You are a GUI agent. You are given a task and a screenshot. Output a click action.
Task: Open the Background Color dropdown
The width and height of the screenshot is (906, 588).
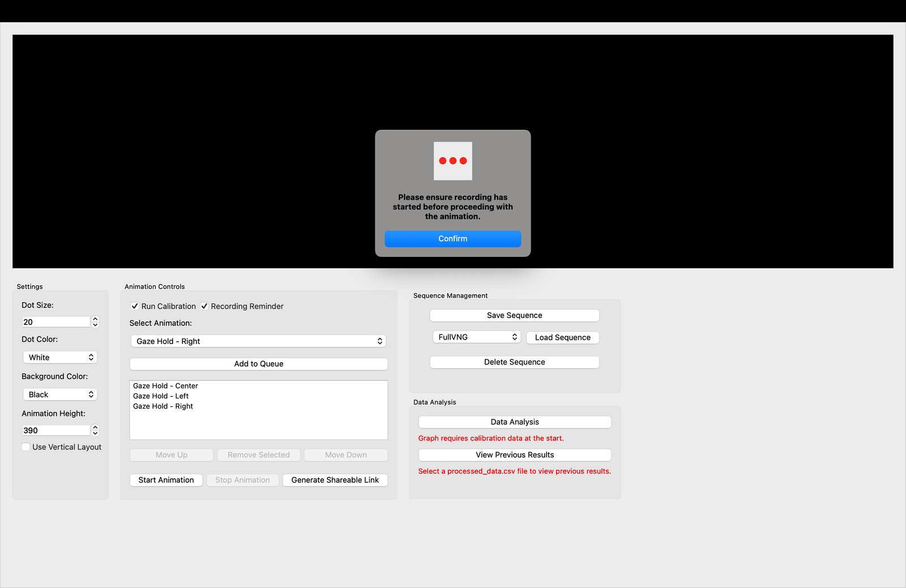point(60,394)
